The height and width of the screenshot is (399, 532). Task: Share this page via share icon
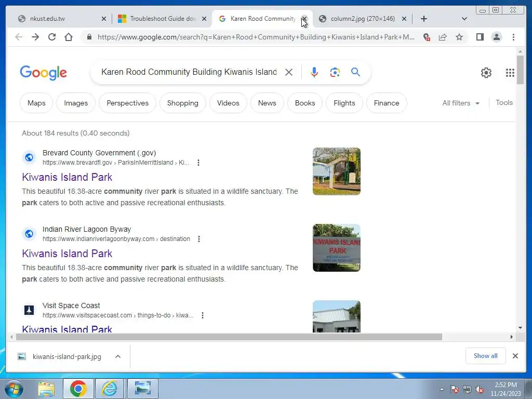(443, 37)
